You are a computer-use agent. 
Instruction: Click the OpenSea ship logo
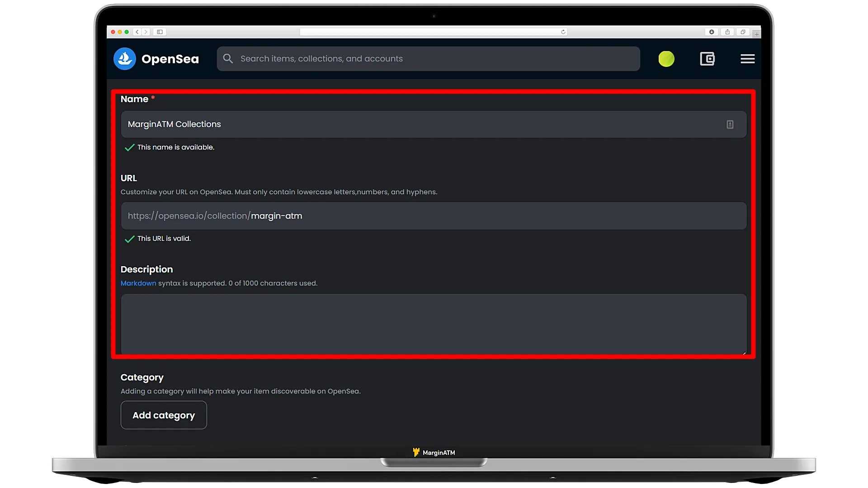click(x=125, y=59)
